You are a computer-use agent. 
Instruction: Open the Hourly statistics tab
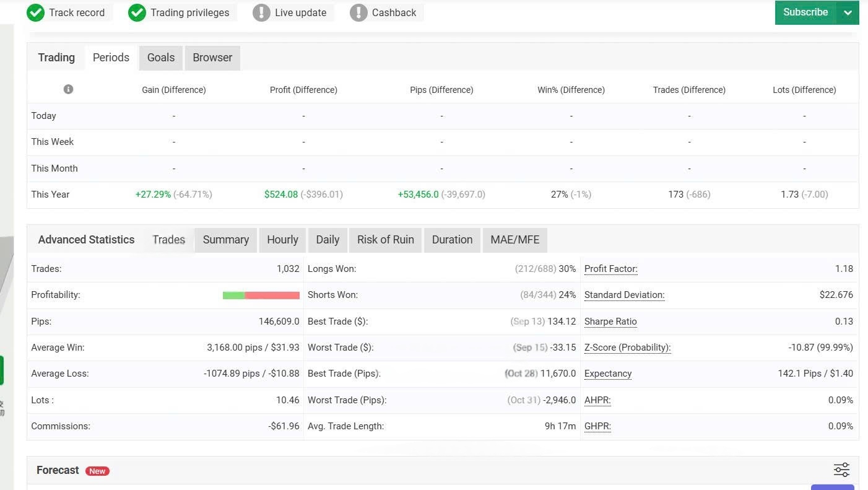tap(282, 240)
